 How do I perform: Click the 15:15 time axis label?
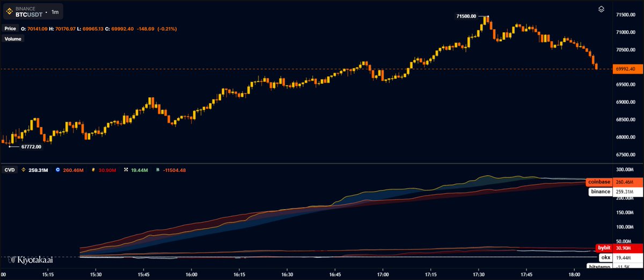tap(47, 274)
